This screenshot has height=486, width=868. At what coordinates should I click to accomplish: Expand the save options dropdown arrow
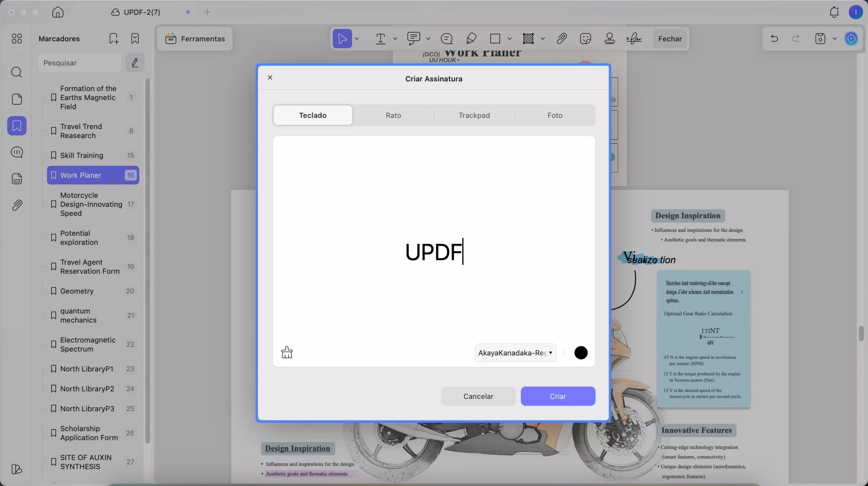click(835, 39)
